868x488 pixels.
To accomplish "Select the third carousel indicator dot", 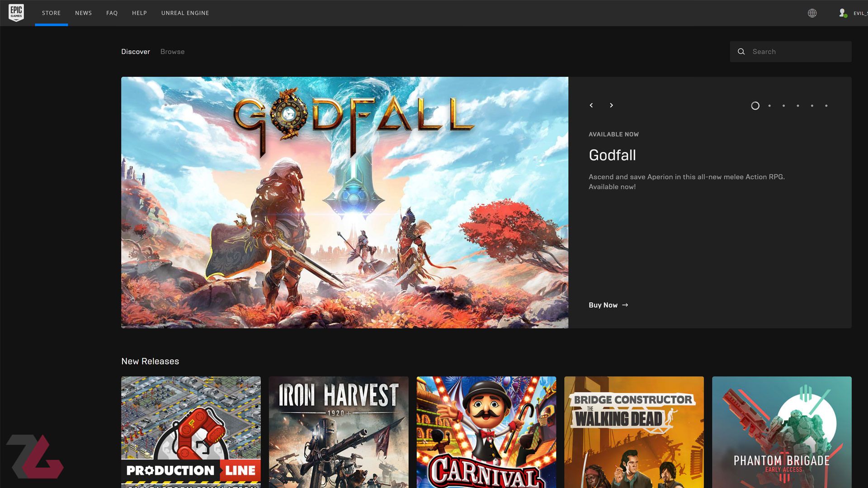I will click(783, 106).
